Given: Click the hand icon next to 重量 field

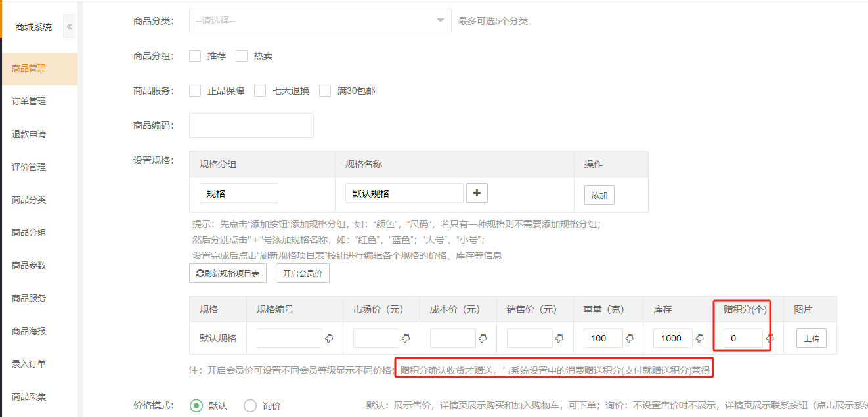Looking at the screenshot, I should [x=630, y=338].
